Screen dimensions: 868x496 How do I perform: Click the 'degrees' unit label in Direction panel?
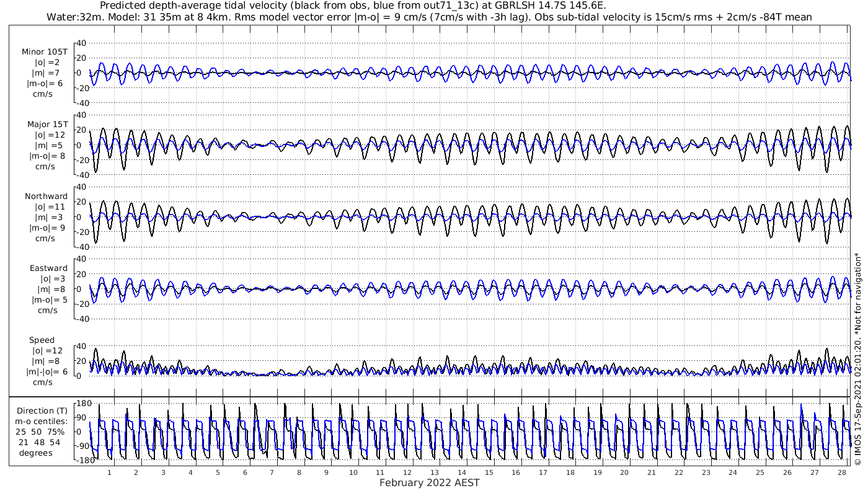tap(37, 453)
